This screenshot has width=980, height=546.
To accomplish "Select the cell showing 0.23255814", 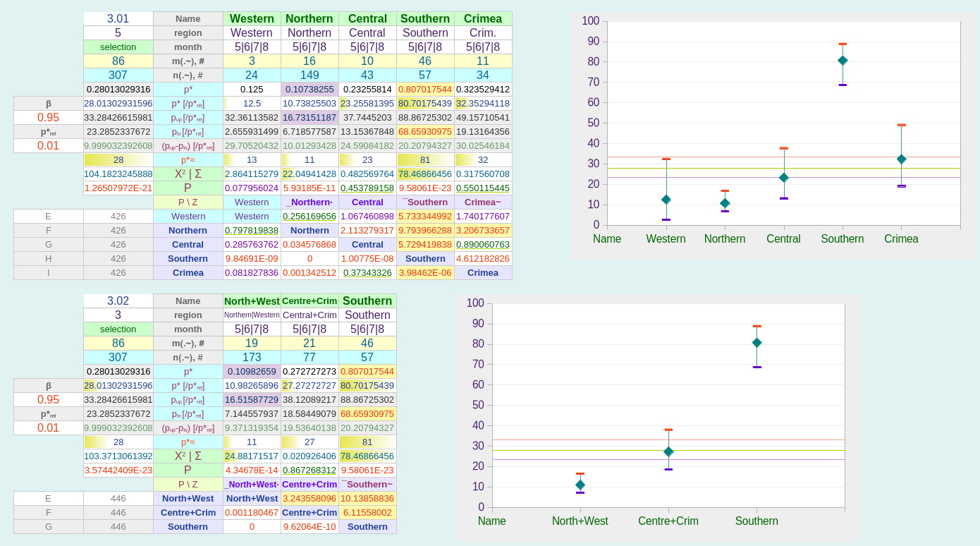I will click(x=367, y=90).
